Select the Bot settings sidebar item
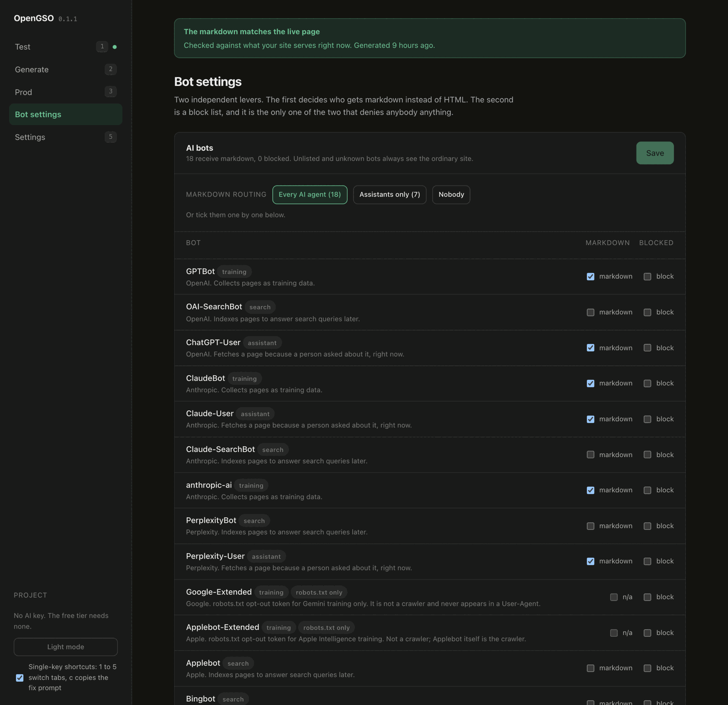Screen dimensions: 728x705 pyautogui.click(x=66, y=115)
